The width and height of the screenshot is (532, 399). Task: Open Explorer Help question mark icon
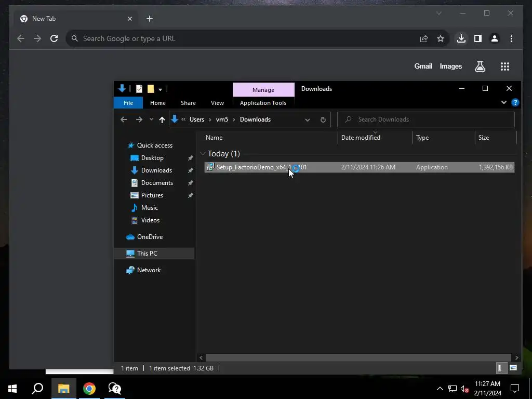[x=515, y=102]
